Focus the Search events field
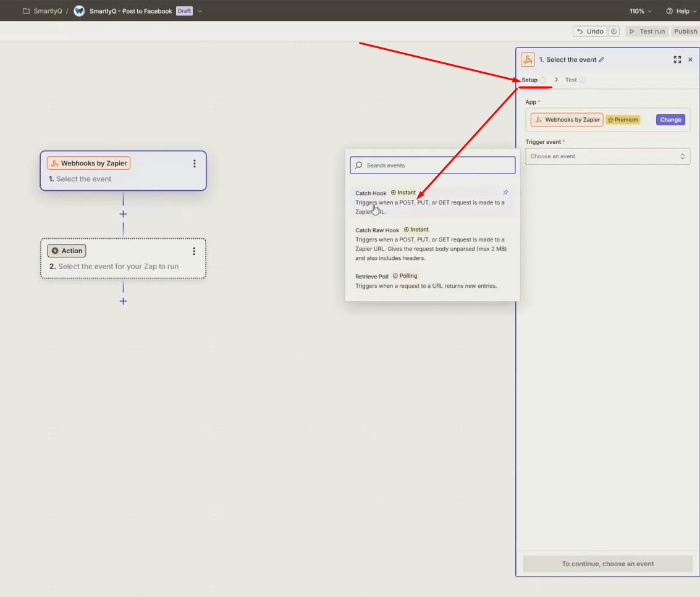Screen dimensions: 700x597 click(x=432, y=165)
